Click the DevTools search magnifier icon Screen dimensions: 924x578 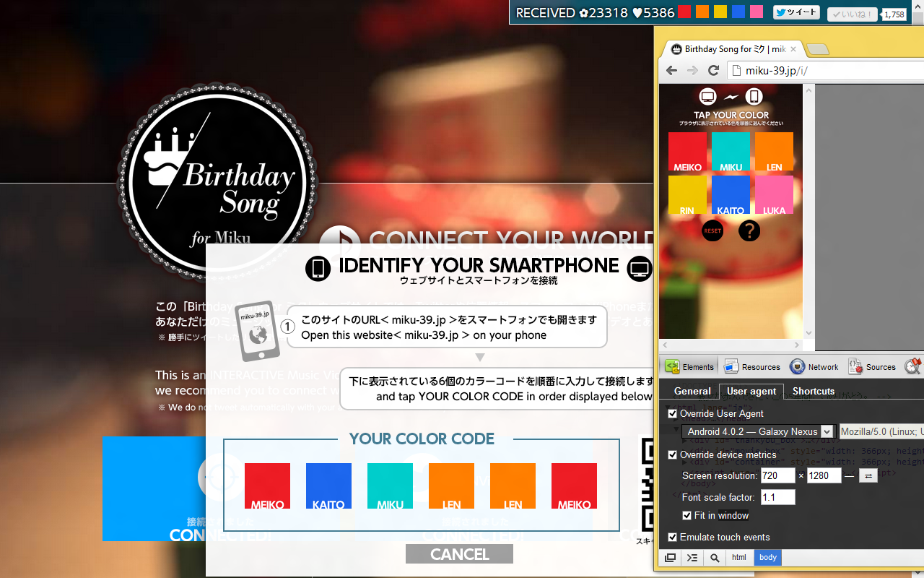coord(714,557)
